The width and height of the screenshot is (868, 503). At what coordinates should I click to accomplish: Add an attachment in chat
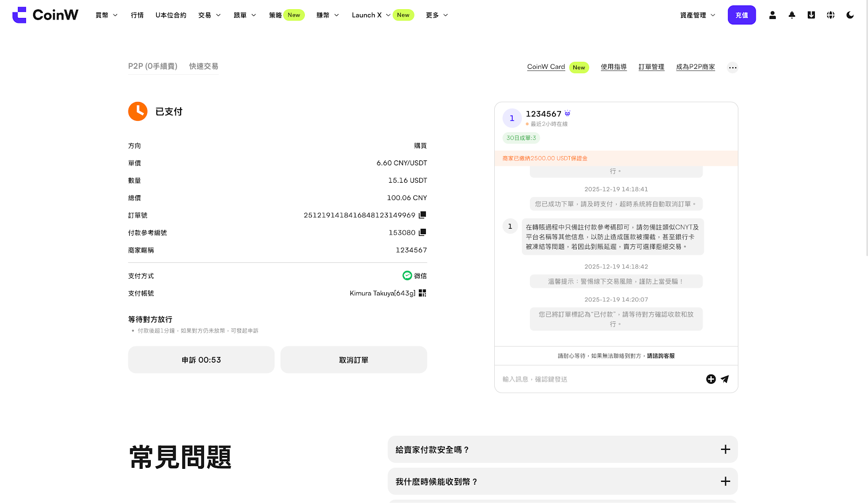pyautogui.click(x=711, y=379)
